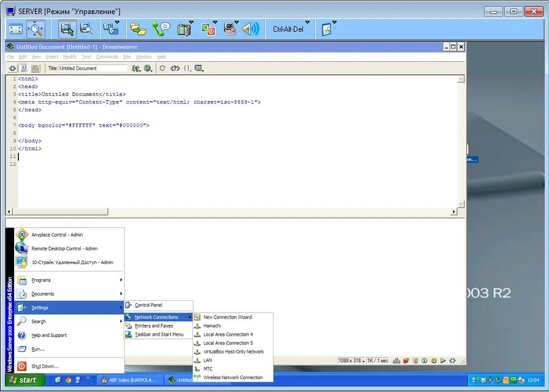Viewport: 549px width, 392px height.
Task: Open window size 1088 x 318 dropdown
Action: [351, 360]
